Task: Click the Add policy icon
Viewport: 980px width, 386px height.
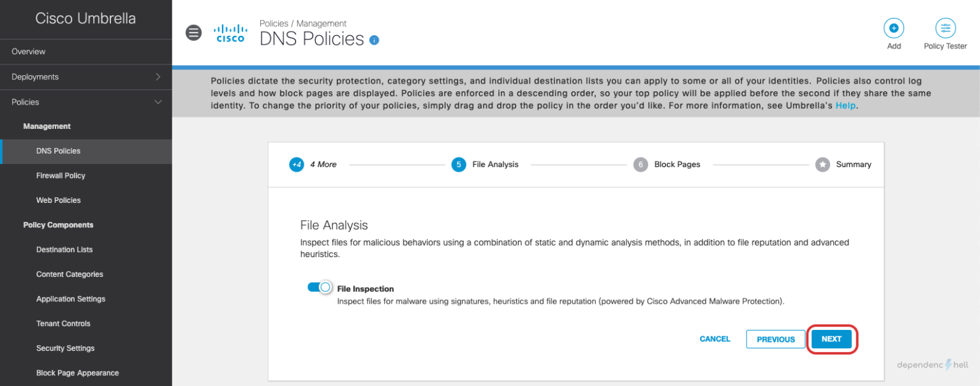Action: 893,28
